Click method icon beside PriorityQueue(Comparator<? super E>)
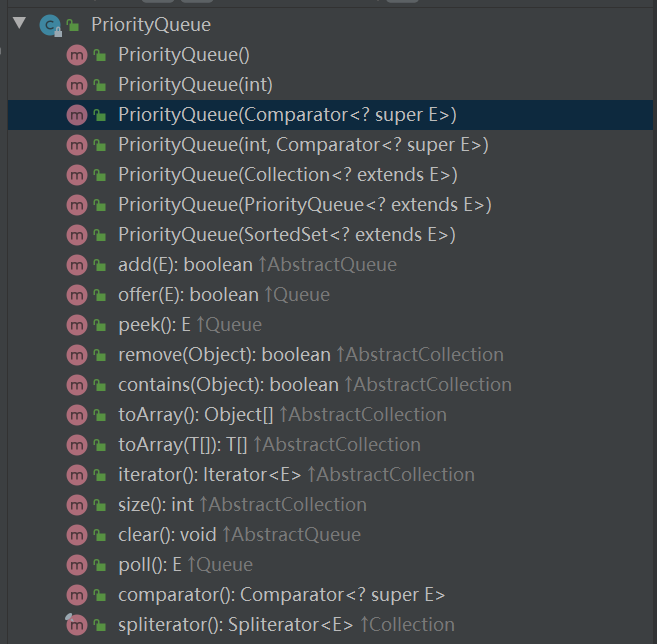The height and width of the screenshot is (644, 657). tap(76, 115)
